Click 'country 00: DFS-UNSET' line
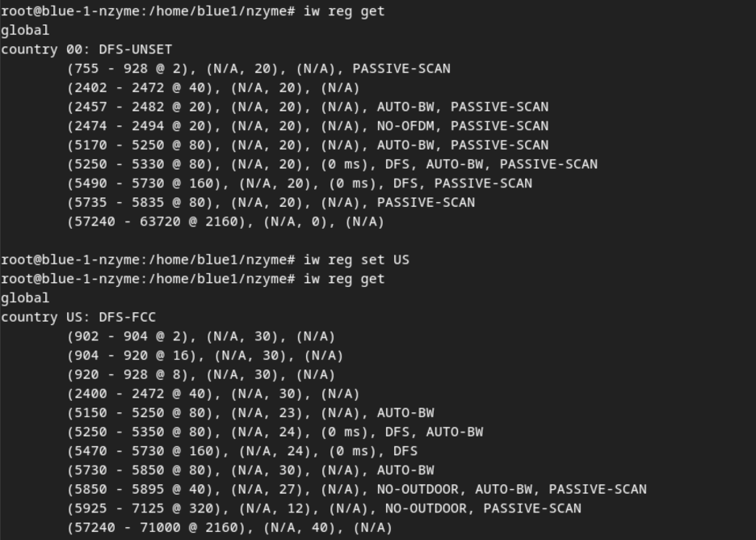This screenshot has width=756, height=540. coord(86,49)
